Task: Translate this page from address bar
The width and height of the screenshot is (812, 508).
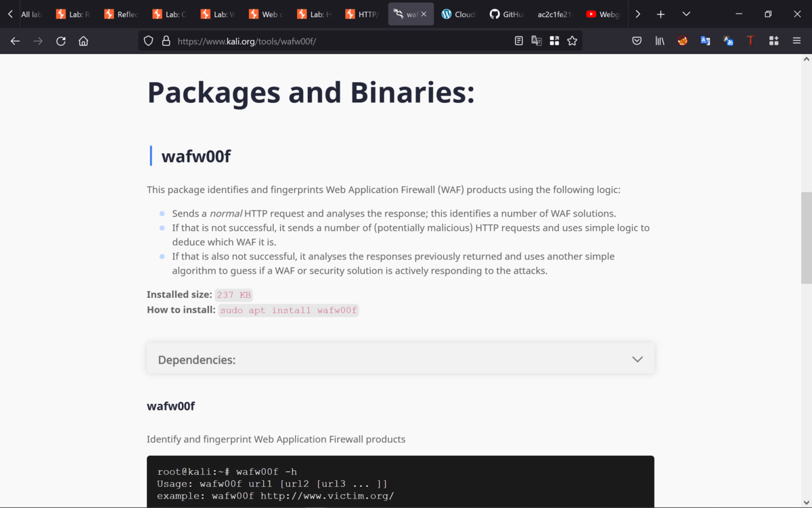Action: (x=537, y=41)
